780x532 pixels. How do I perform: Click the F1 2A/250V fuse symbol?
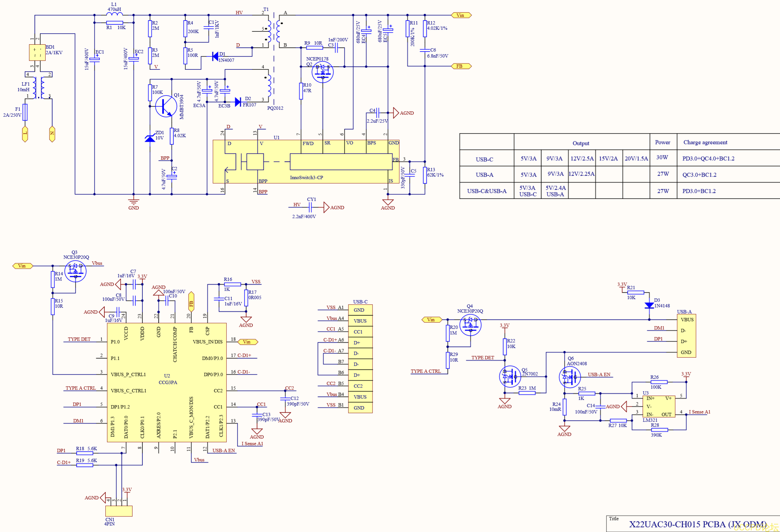tap(25, 112)
